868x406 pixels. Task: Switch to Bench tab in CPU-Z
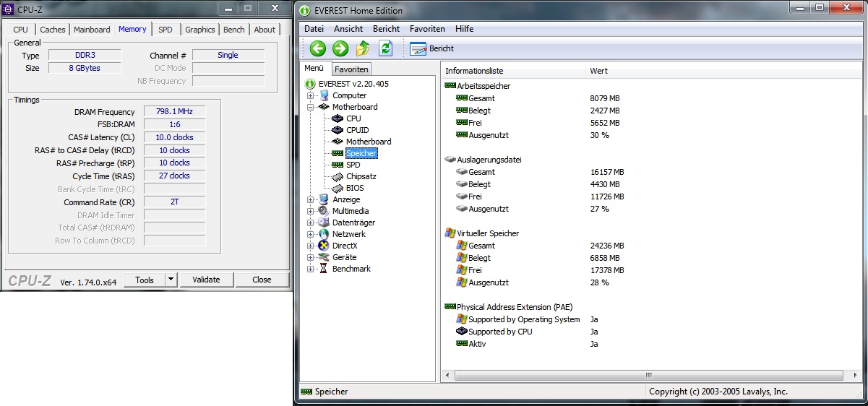(x=234, y=30)
